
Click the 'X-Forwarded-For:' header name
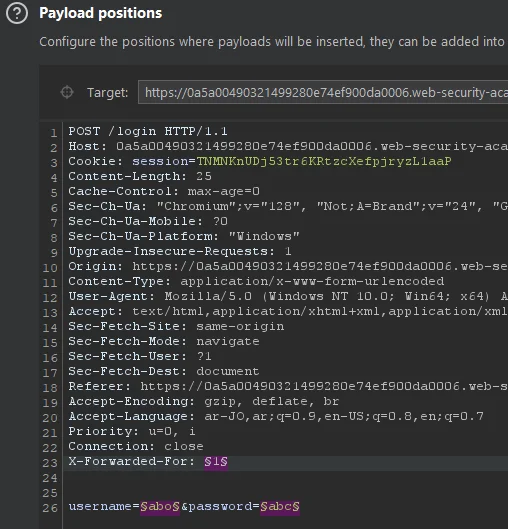132,461
